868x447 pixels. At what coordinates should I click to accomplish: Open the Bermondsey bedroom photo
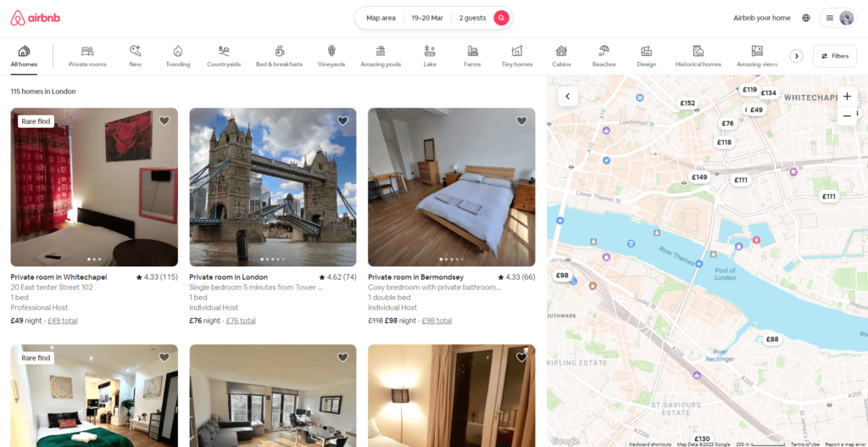point(452,187)
